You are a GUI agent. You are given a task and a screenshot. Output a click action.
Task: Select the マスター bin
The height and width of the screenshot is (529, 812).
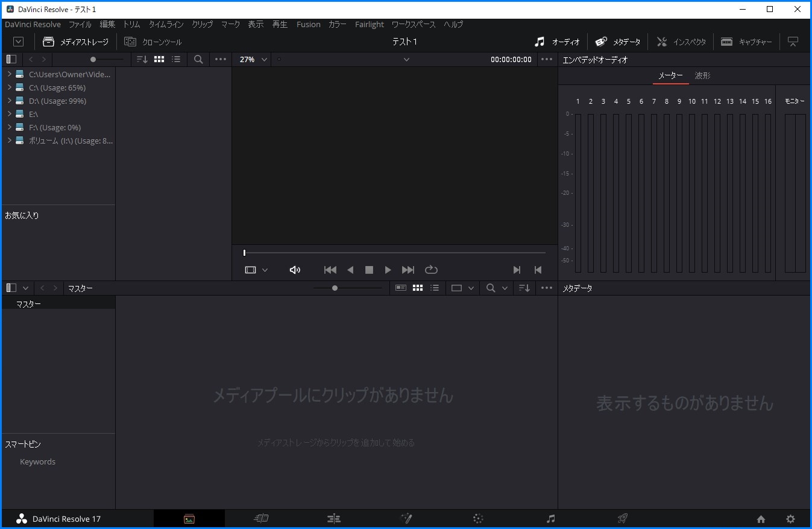pos(58,304)
